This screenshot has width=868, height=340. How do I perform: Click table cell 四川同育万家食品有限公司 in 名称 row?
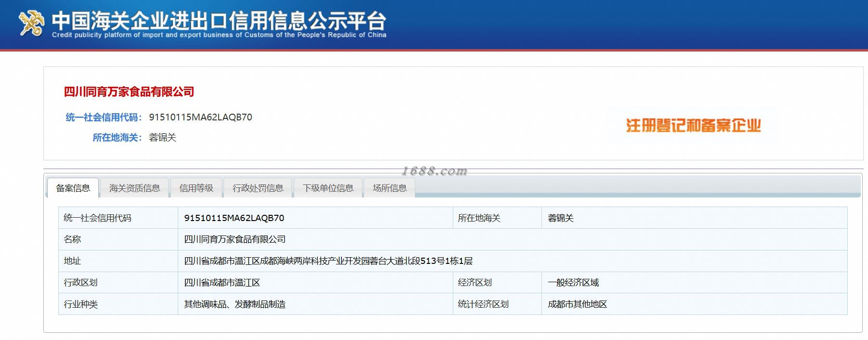tap(513, 239)
